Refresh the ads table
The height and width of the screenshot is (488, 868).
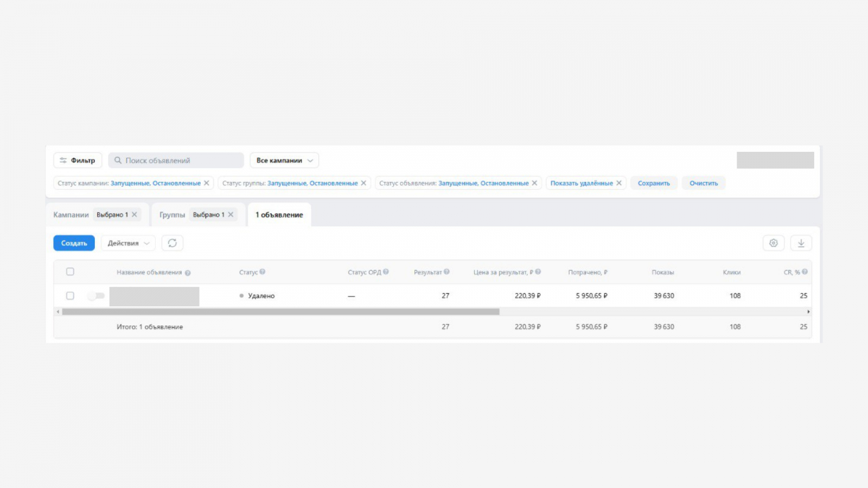(x=173, y=243)
